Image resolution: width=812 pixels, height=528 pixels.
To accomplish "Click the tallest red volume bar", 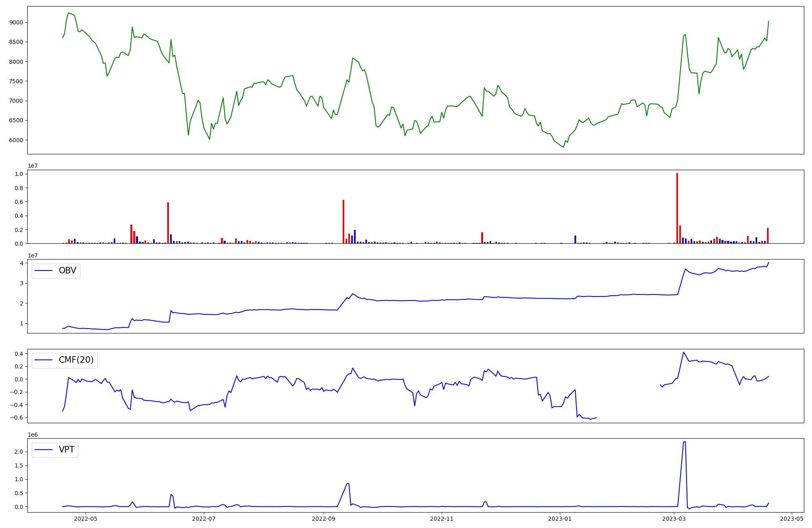I will (677, 208).
